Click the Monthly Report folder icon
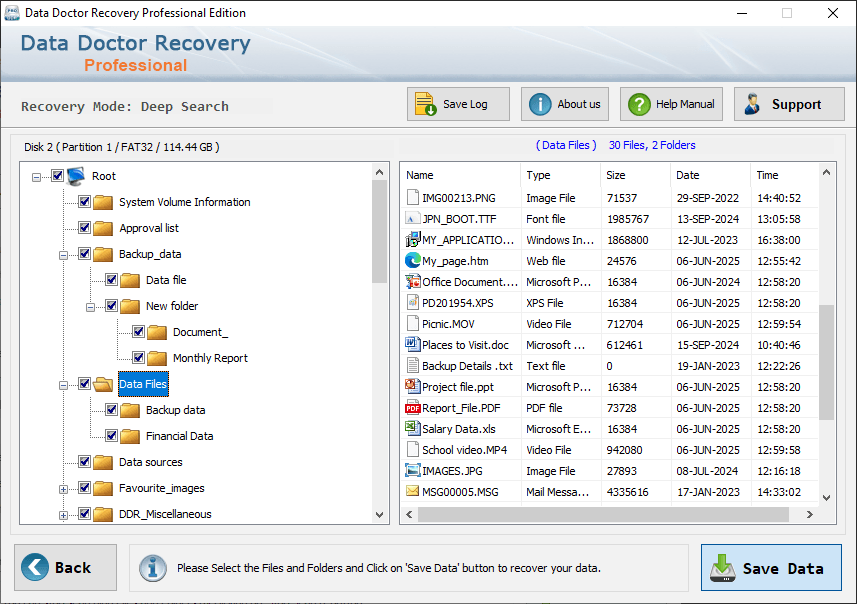857x604 pixels. click(x=157, y=358)
